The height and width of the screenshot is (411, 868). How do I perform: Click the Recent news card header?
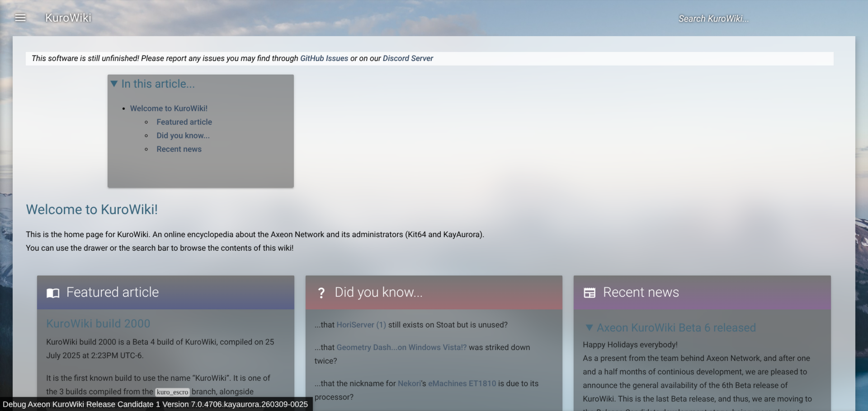pos(702,293)
